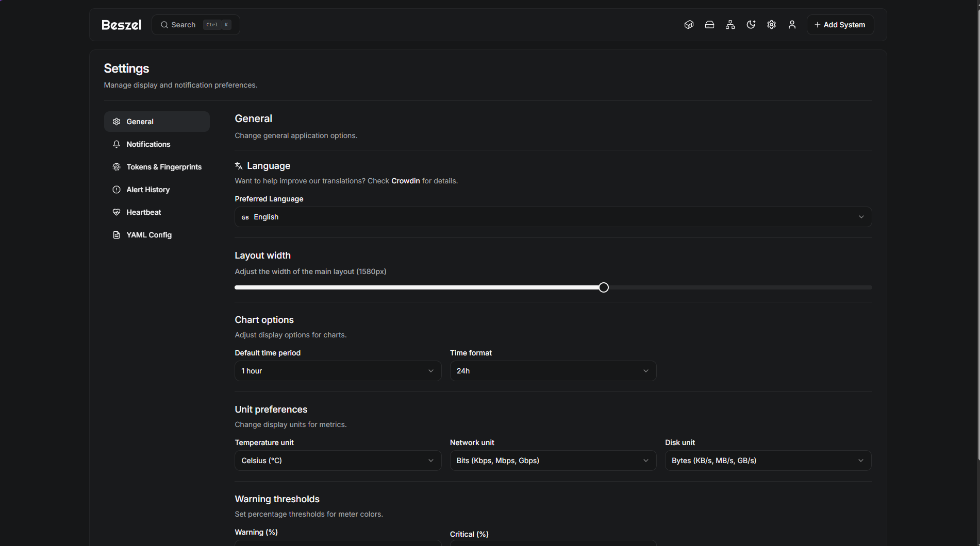The height and width of the screenshot is (546, 980).
Task: Open Tokens & Fingerprints settings
Action: [x=157, y=167]
